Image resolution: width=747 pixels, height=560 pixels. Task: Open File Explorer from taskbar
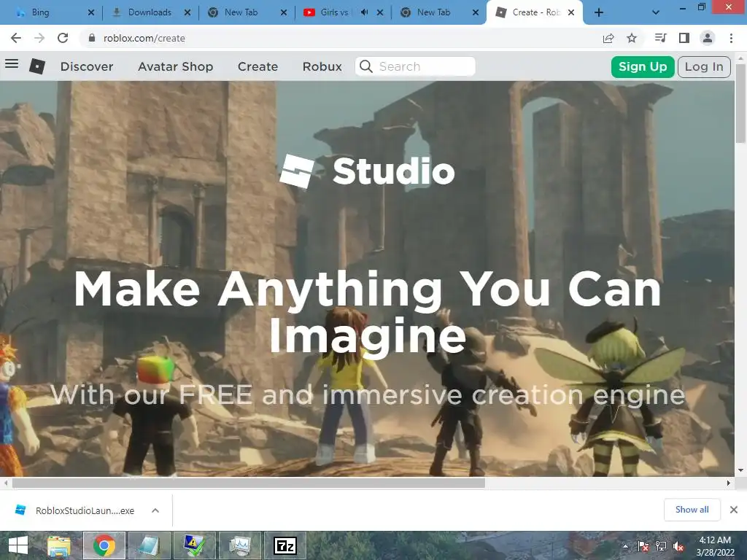59,545
